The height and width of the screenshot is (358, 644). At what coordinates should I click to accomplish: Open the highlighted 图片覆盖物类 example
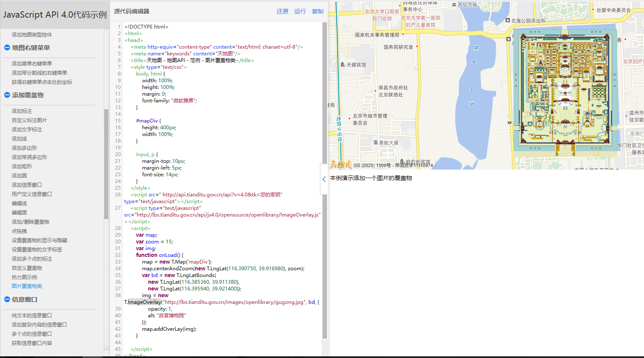(x=27, y=286)
